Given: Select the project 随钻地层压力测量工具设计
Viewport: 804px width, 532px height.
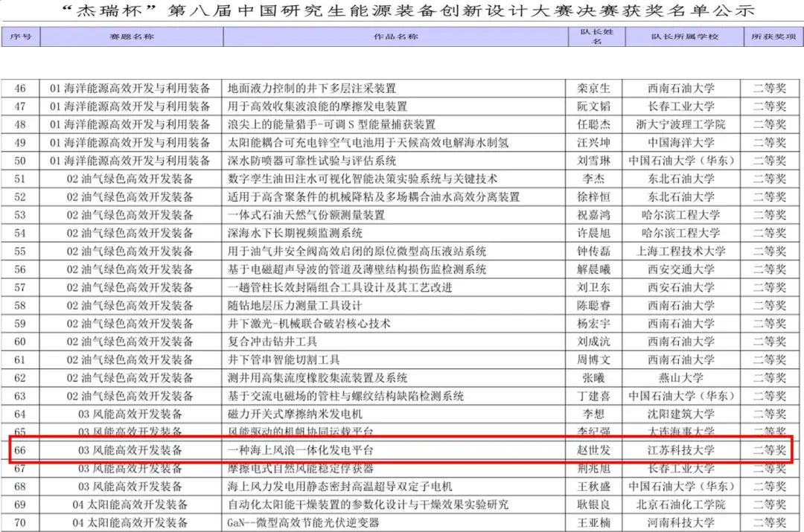Looking at the screenshot, I should tap(295, 306).
